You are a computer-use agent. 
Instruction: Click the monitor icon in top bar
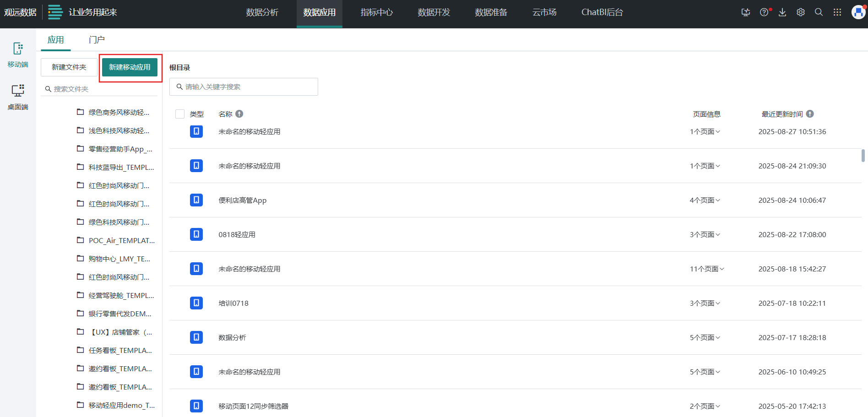click(x=746, y=12)
